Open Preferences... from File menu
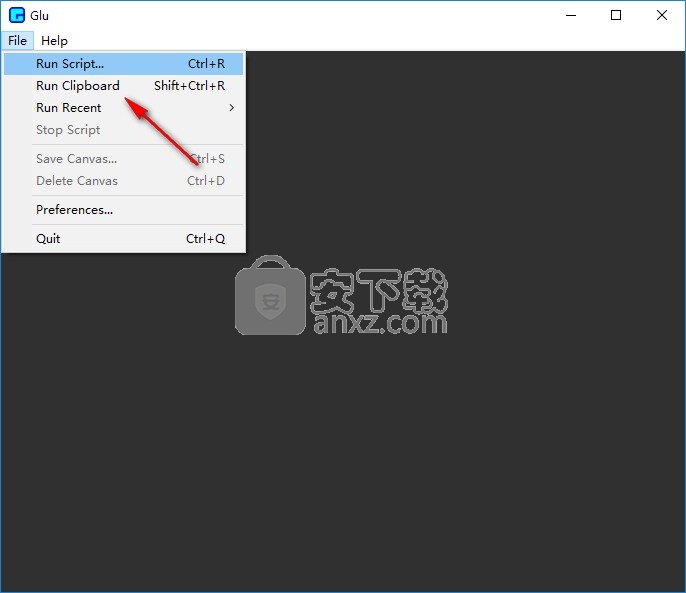 [x=123, y=210]
